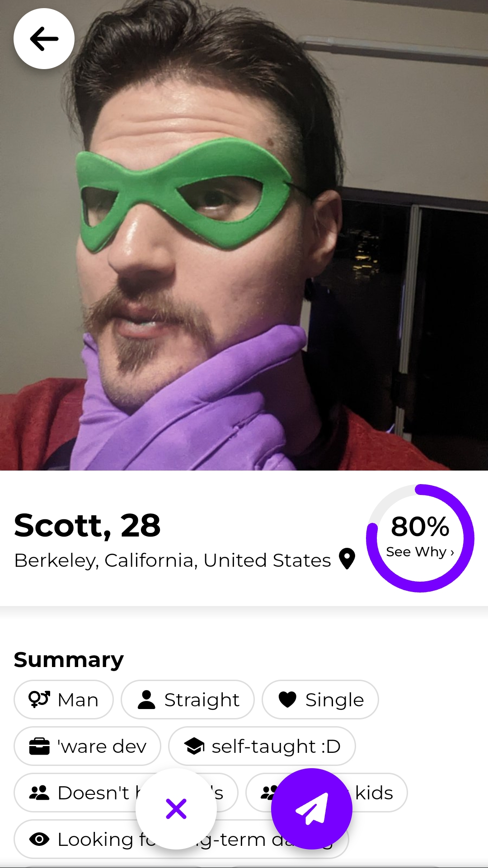Tap the Straight orientation chip
Image resolution: width=488 pixels, height=868 pixels.
(x=188, y=700)
